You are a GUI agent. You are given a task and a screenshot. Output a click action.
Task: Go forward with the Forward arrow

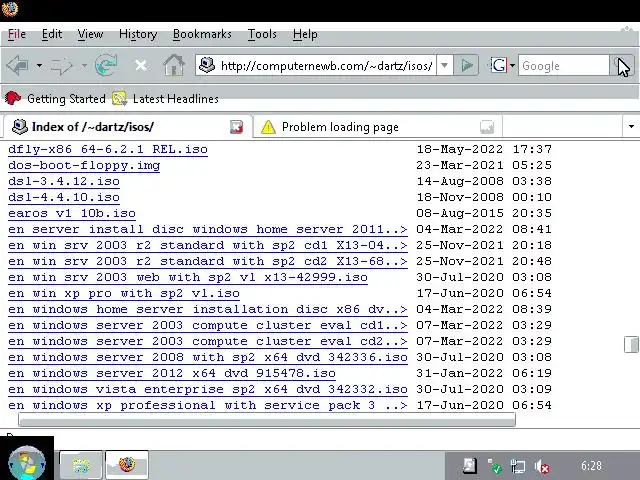pyautogui.click(x=61, y=66)
